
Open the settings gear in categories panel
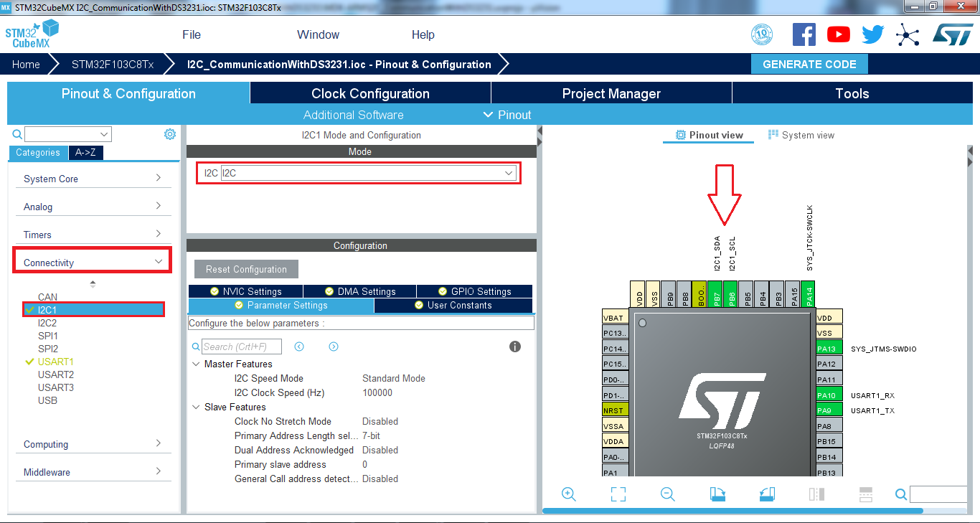click(x=170, y=134)
